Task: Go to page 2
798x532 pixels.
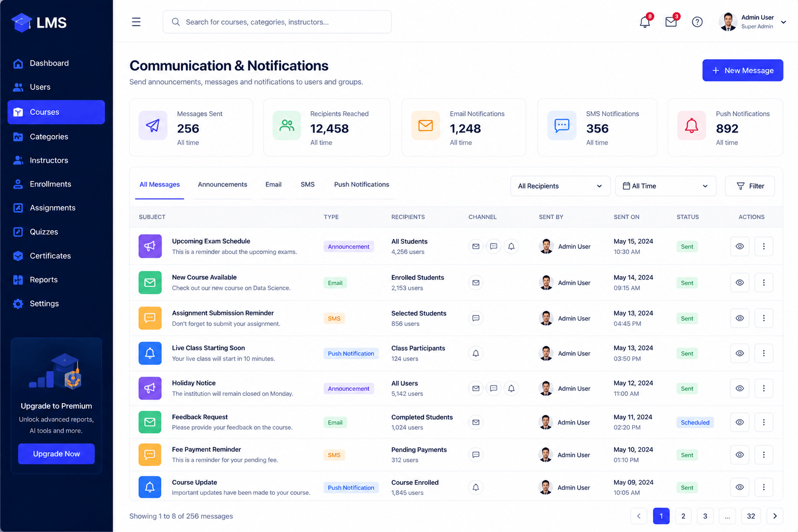Action: coord(683,516)
